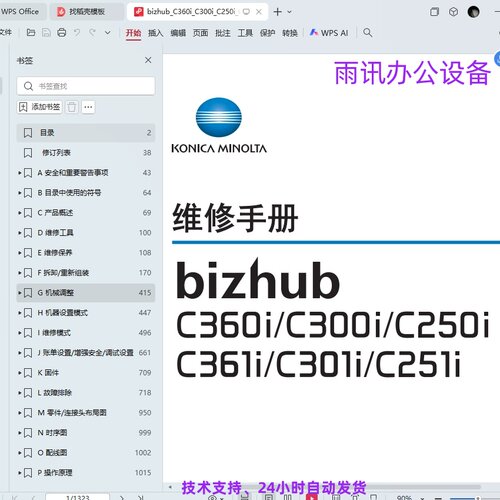
Task: Expand the O 配线图 bookmark
Action: coord(20,453)
